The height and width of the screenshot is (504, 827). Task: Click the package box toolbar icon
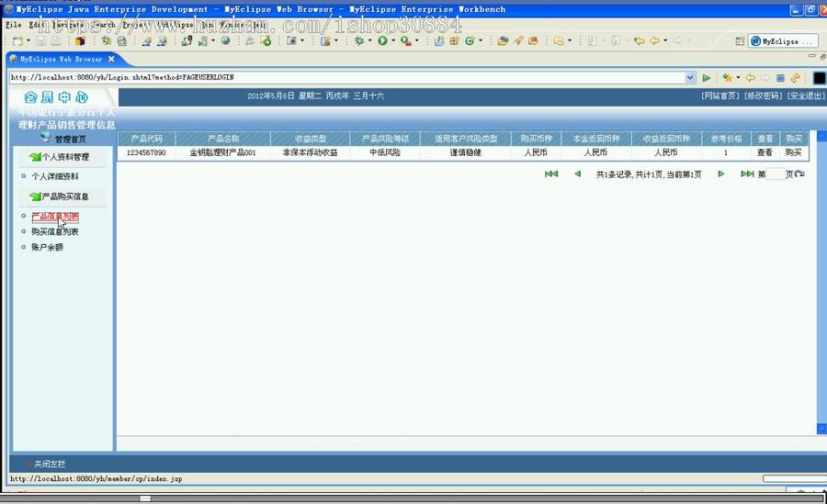click(x=80, y=40)
